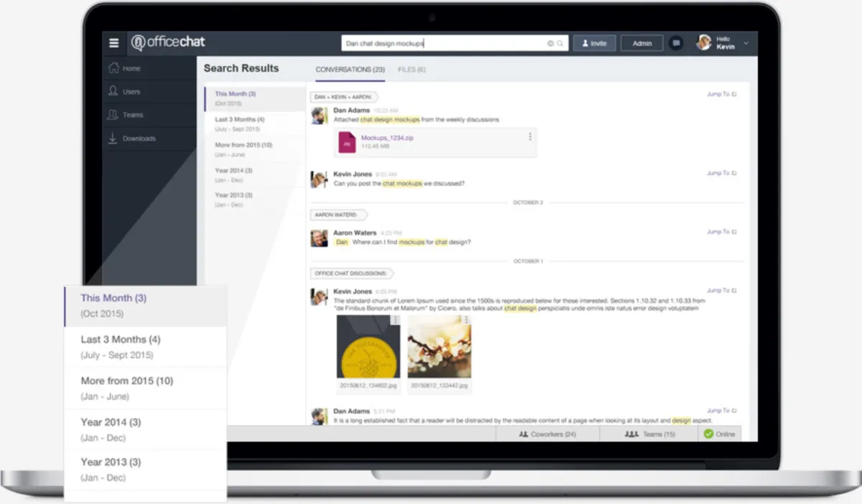Click the Coworkers people icon in bottom bar

523,434
